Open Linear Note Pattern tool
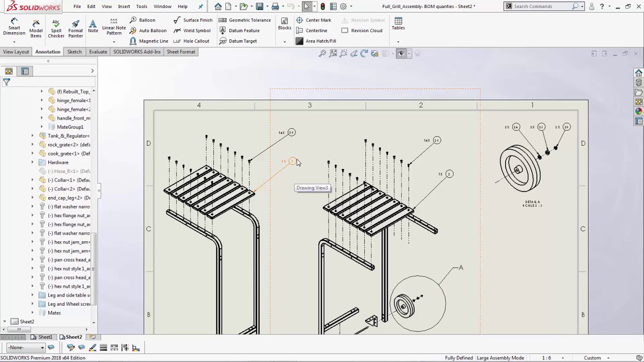Viewport: 644px width, 362px height. [x=114, y=27]
